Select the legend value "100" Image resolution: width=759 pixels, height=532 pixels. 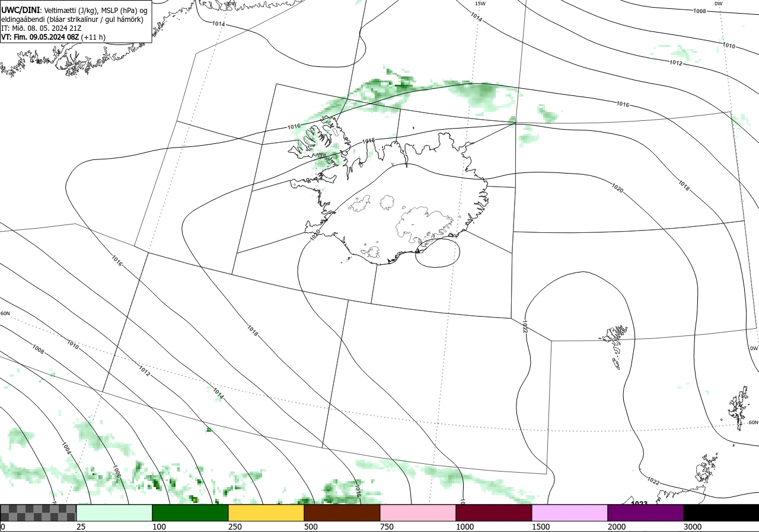tap(159, 527)
